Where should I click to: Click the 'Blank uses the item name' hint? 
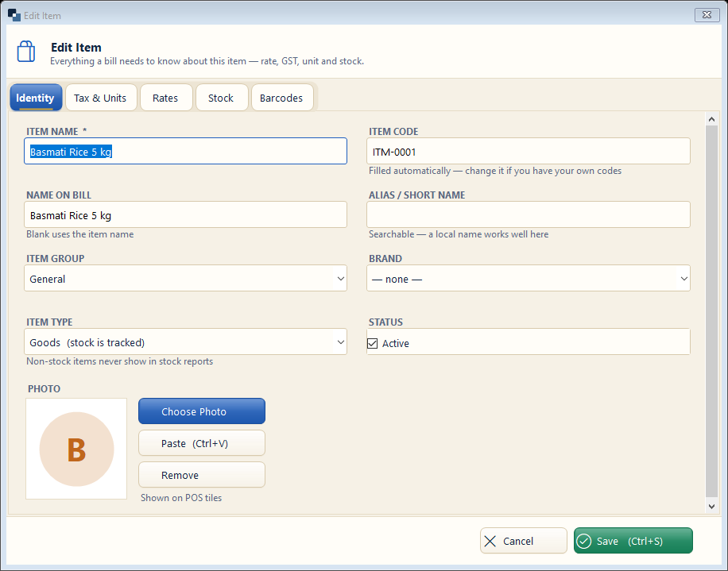(79, 234)
